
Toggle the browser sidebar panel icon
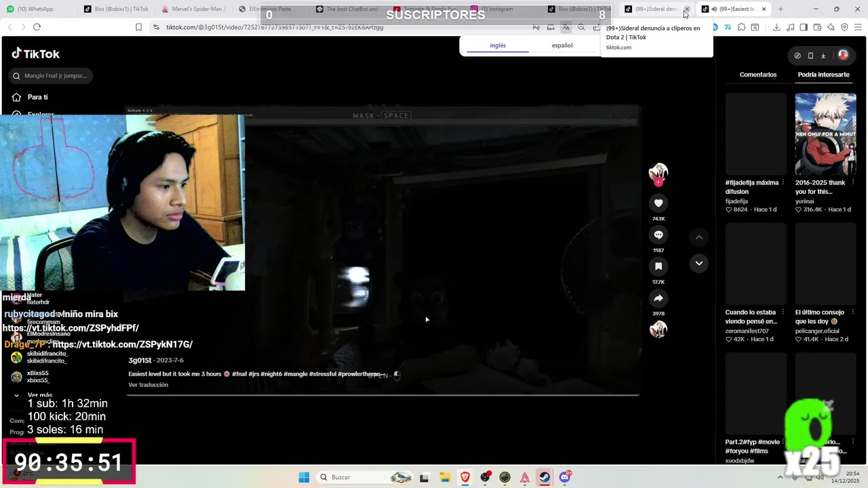coord(804,27)
